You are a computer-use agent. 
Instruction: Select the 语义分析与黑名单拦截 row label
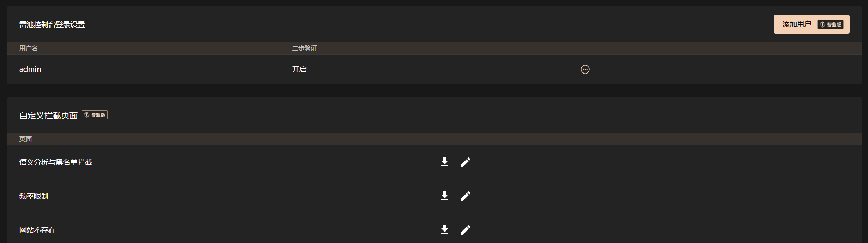56,162
